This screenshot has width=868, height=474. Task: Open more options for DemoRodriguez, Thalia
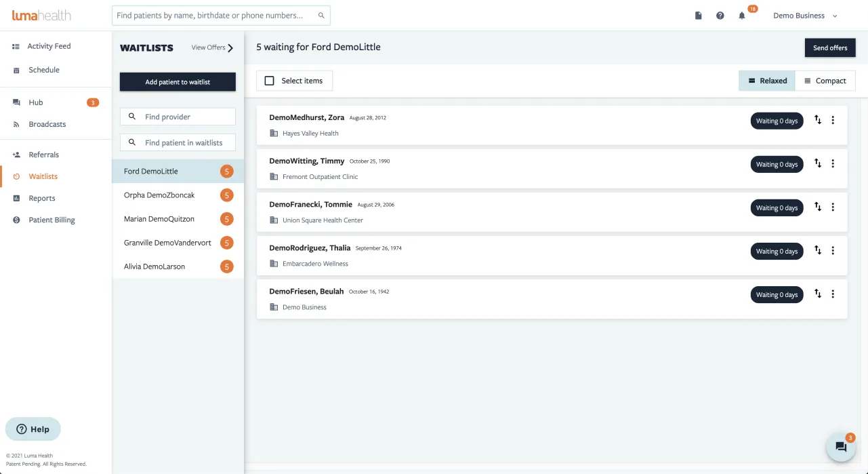point(833,250)
